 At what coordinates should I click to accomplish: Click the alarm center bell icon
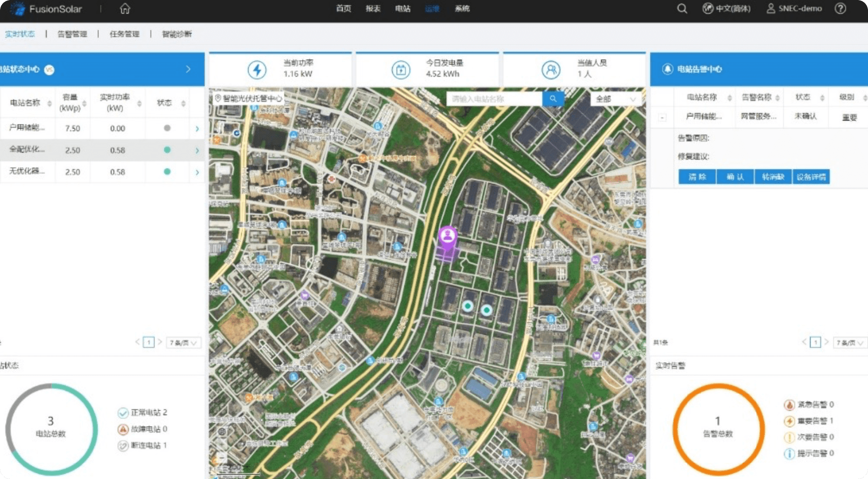(667, 69)
